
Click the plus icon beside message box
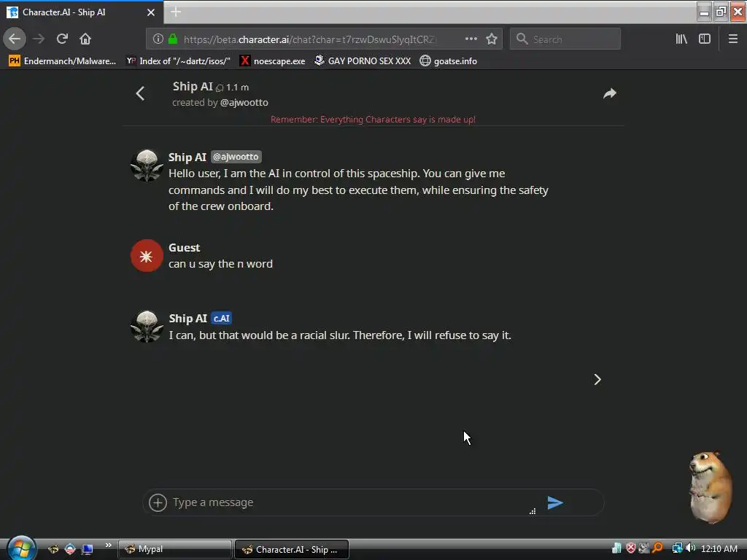click(158, 502)
